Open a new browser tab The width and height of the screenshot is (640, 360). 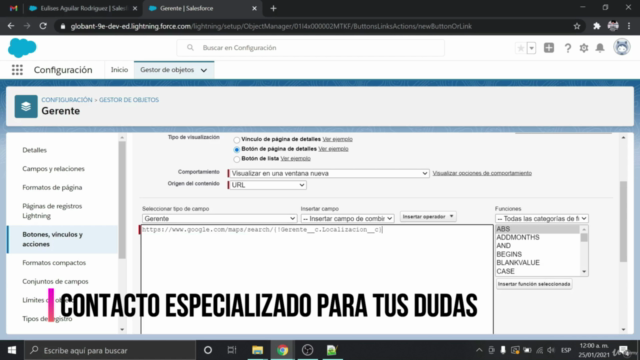273,8
